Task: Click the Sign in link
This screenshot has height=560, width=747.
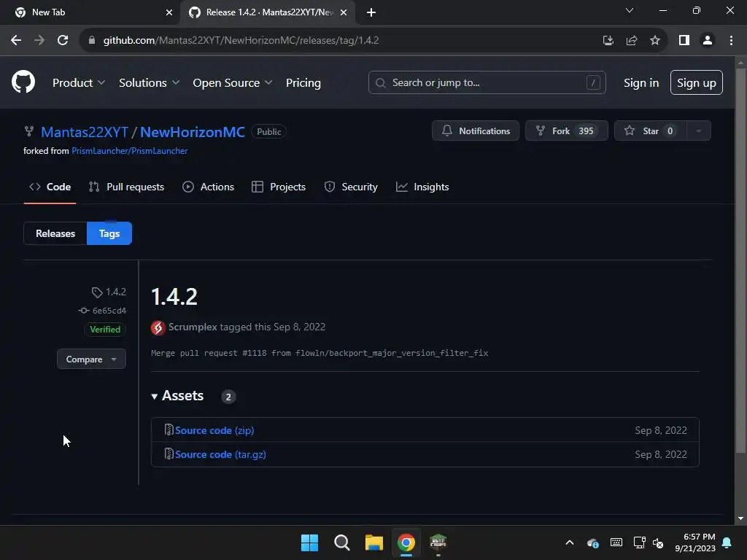Action: (x=641, y=83)
